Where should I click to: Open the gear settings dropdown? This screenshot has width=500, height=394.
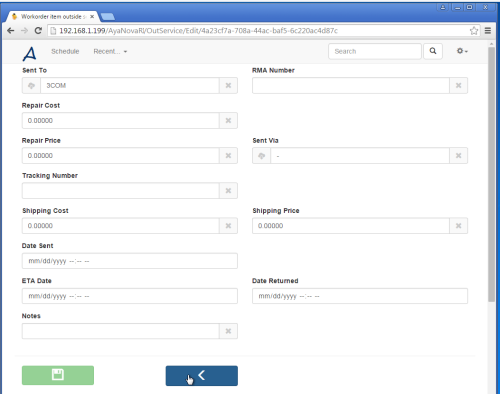462,51
